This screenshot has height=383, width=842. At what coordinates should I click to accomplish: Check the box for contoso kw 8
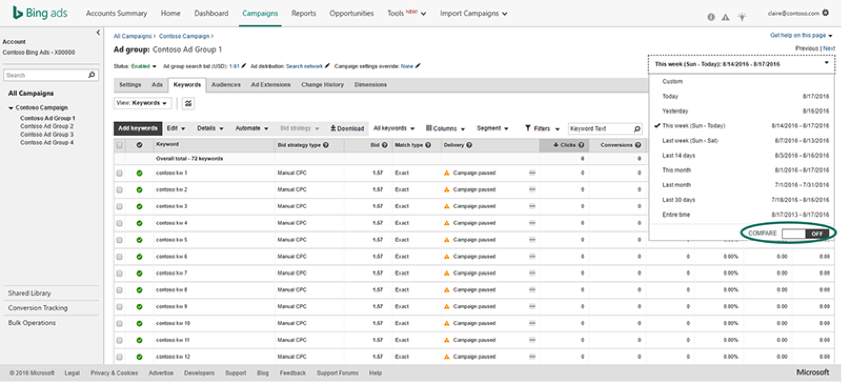pos(119,290)
